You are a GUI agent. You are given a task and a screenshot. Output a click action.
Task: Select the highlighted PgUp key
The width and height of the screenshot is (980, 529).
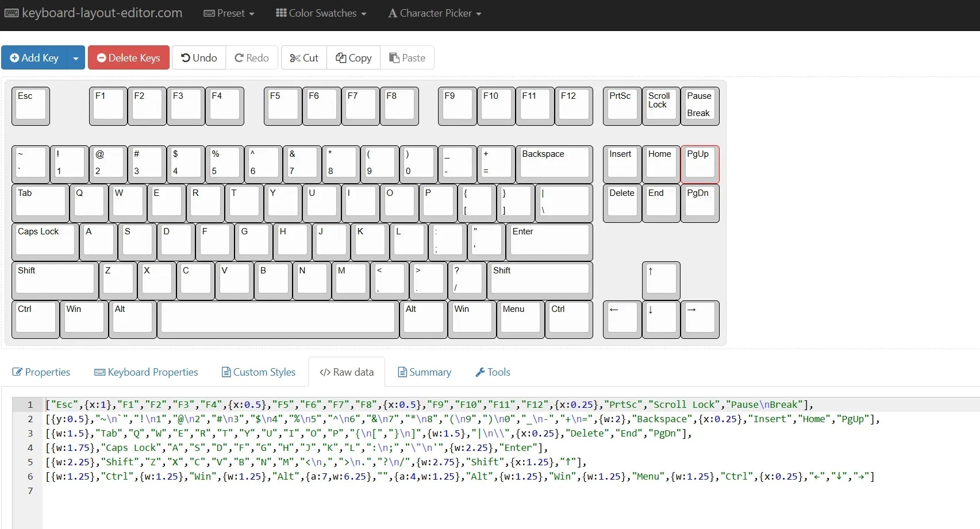pos(700,164)
